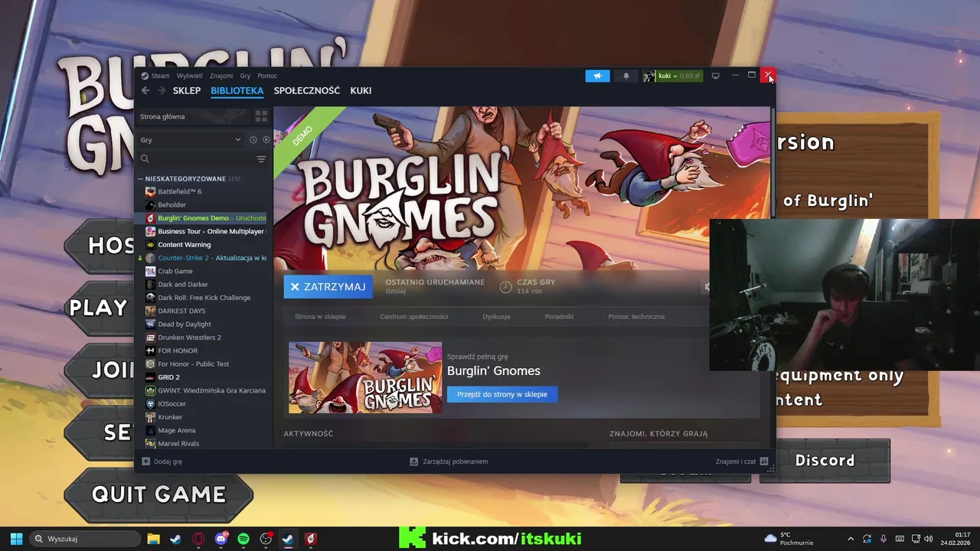Screen dimensions: 980x551
Task: Open the Poradniki link
Action: tap(559, 316)
